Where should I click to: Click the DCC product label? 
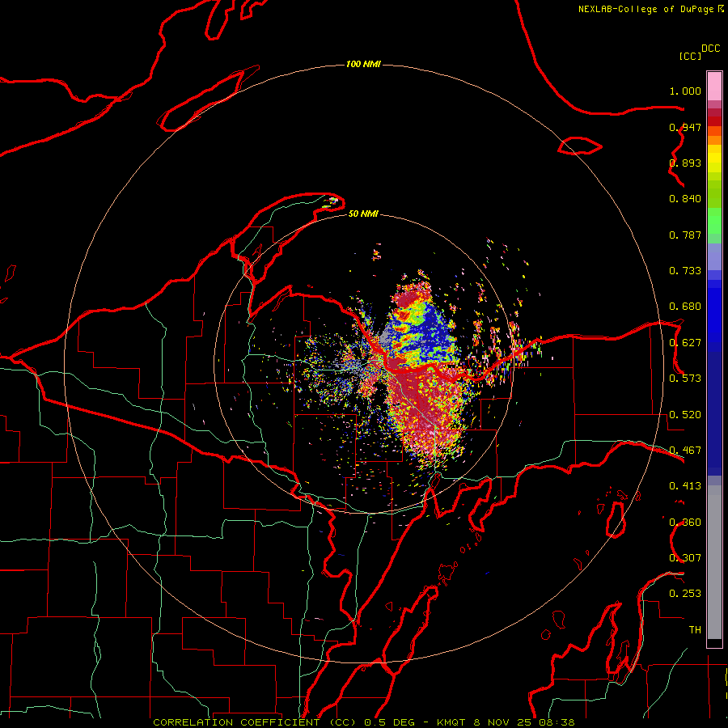click(711, 49)
